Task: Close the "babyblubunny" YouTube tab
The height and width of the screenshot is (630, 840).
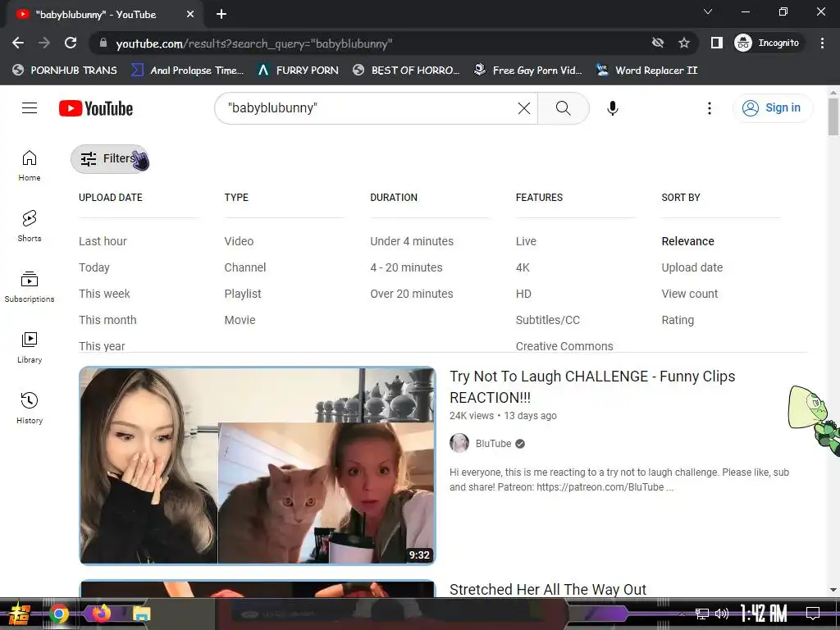Action: click(x=190, y=15)
